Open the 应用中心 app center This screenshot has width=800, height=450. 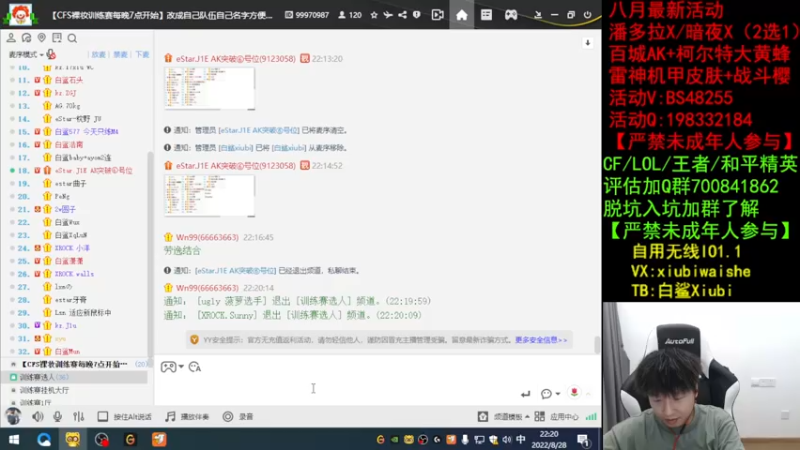[x=556, y=417]
